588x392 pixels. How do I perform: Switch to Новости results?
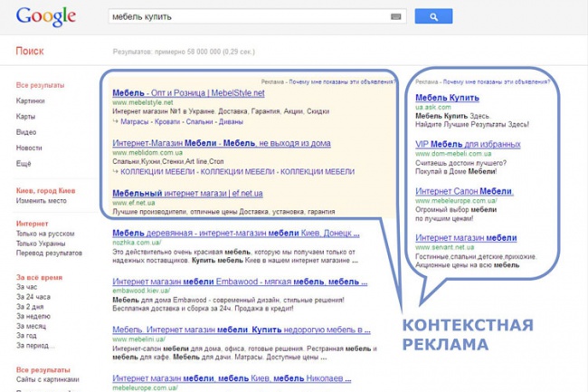click(x=29, y=148)
